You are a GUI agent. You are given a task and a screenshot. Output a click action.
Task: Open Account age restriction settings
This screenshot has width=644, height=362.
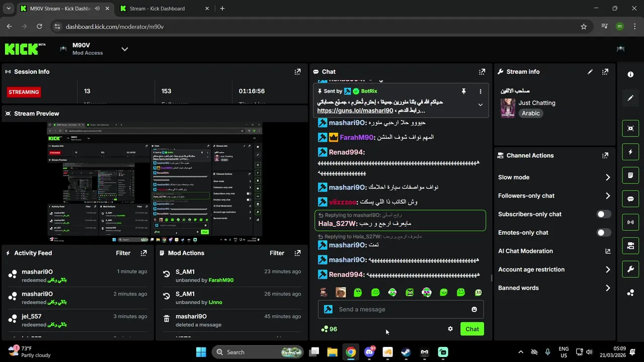(554, 269)
